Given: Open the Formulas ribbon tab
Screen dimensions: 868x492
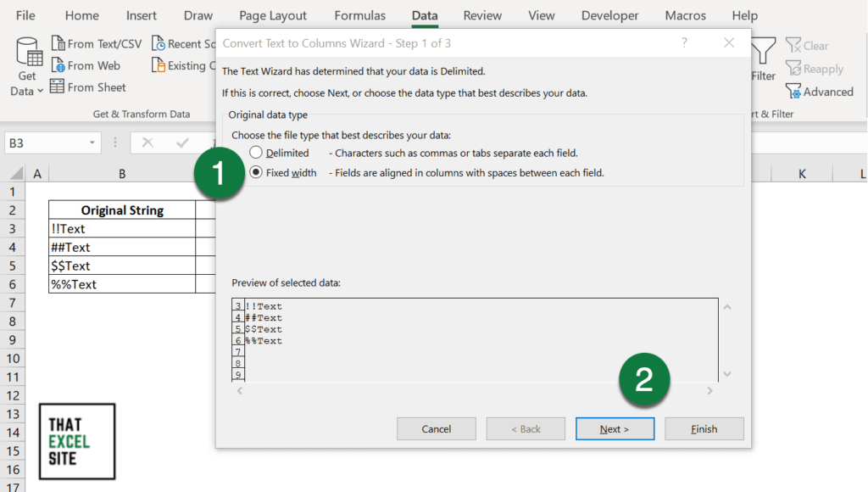Looking at the screenshot, I should [359, 14].
